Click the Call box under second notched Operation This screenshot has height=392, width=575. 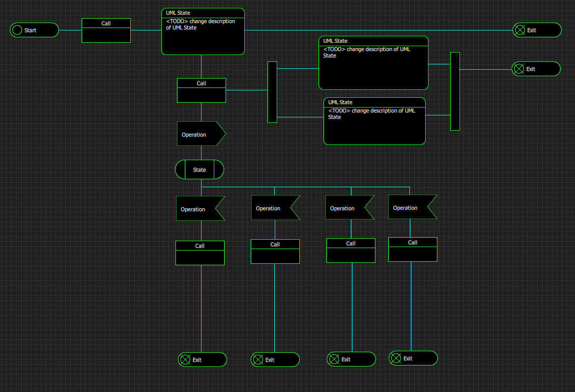click(275, 252)
